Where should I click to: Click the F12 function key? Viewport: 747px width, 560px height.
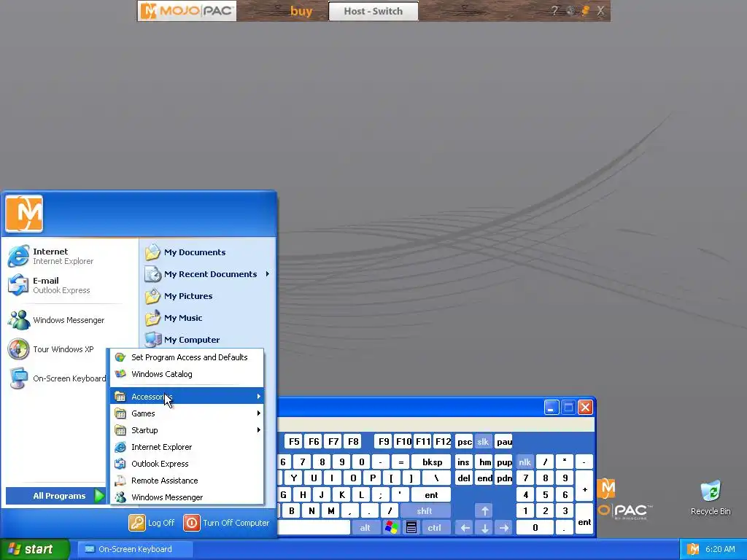tap(443, 441)
